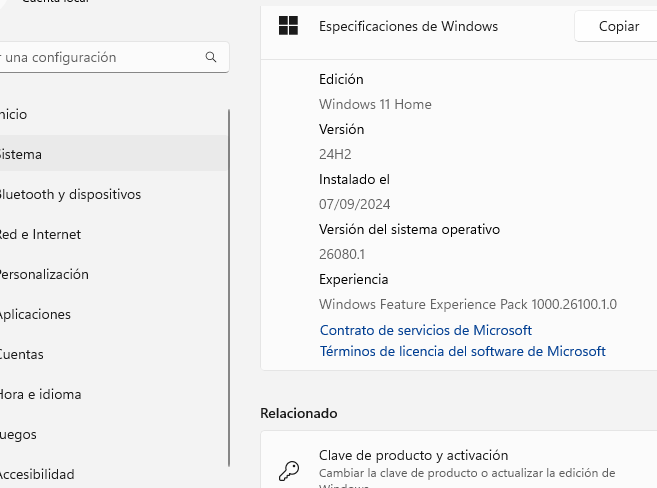The height and width of the screenshot is (488, 657).
Task: Open Personalización settings
Action: [114, 274]
